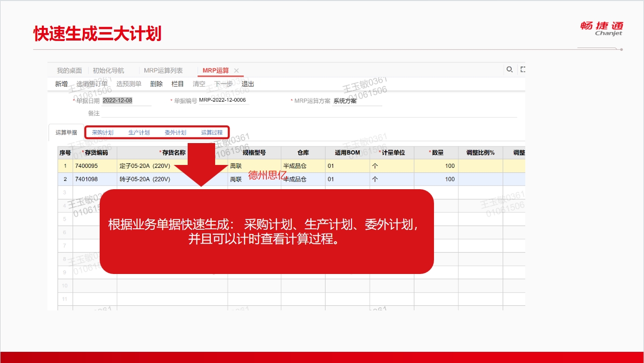Screen dimensions: 644x363
Task: Click 单据编号 field MRP-2022-12-0006
Action: point(224,100)
